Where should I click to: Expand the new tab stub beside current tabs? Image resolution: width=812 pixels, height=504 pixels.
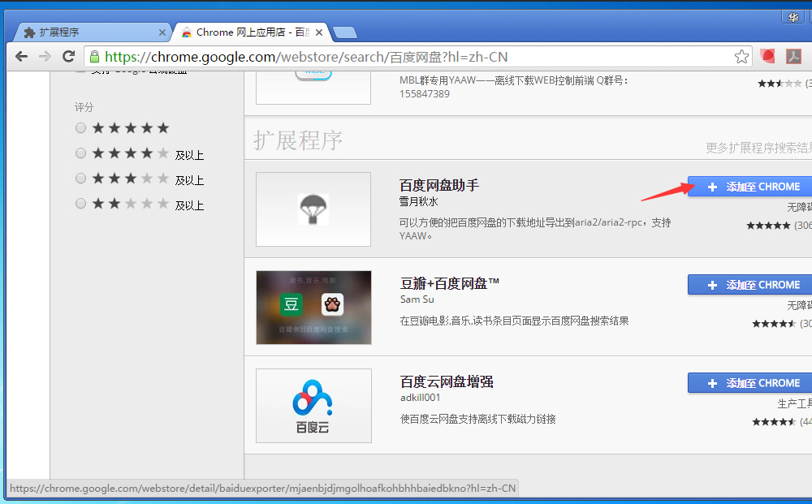(x=344, y=32)
